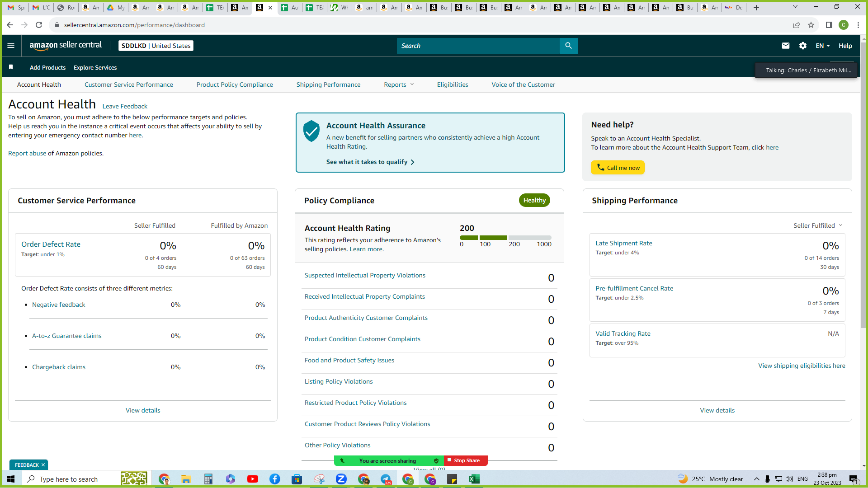868x488 pixels.
Task: Bookmark this page with the star icon
Action: point(811,25)
